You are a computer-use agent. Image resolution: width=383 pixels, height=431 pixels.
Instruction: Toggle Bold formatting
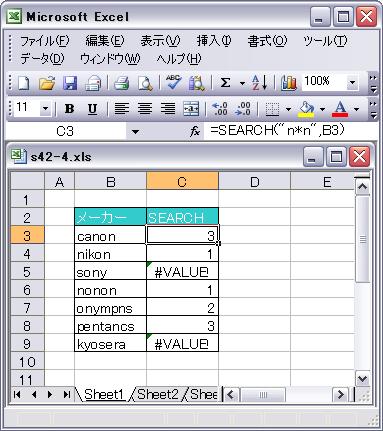click(x=69, y=109)
